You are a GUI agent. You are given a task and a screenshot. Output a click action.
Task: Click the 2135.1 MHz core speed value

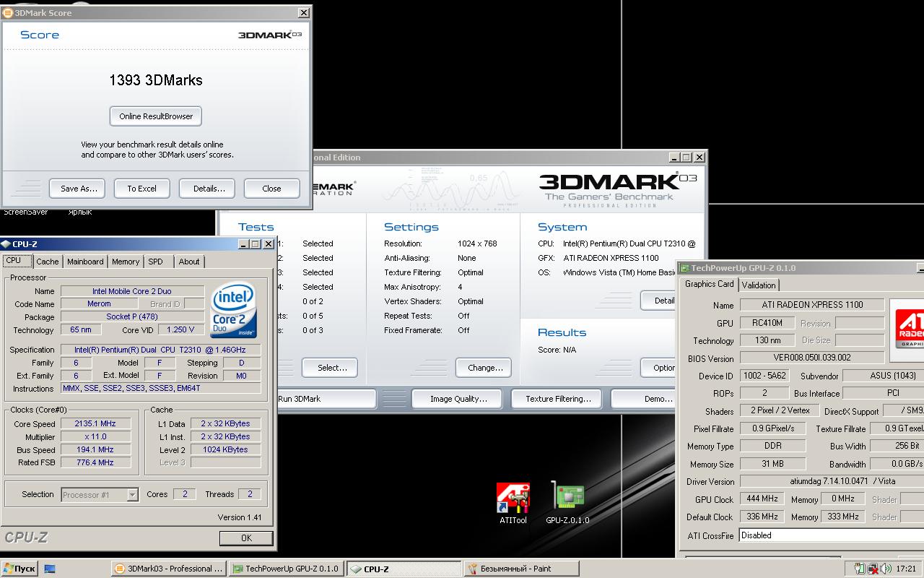tap(96, 424)
